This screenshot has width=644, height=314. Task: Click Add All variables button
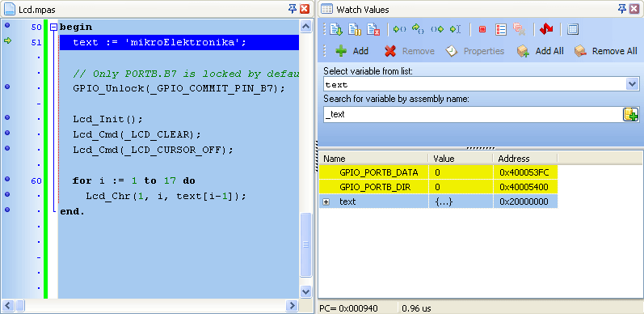540,51
